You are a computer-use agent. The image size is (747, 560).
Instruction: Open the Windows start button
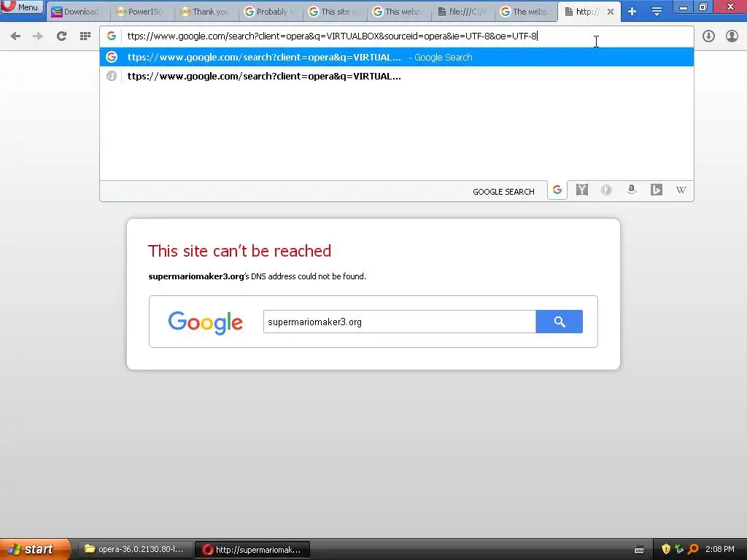point(34,550)
